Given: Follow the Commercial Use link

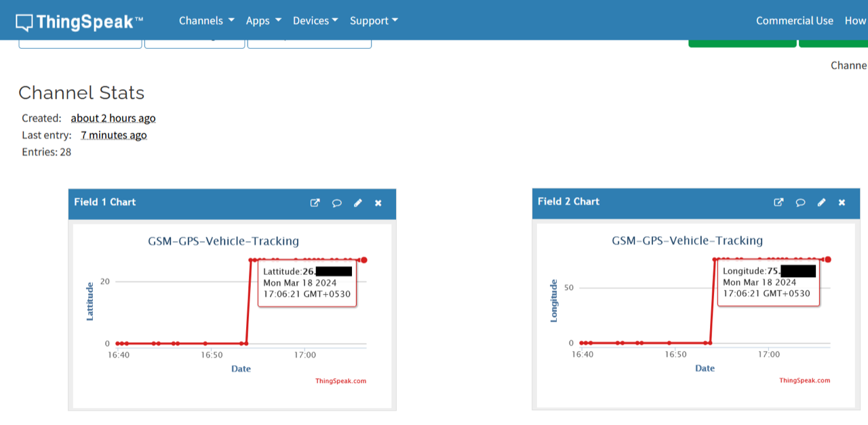Looking at the screenshot, I should (795, 20).
